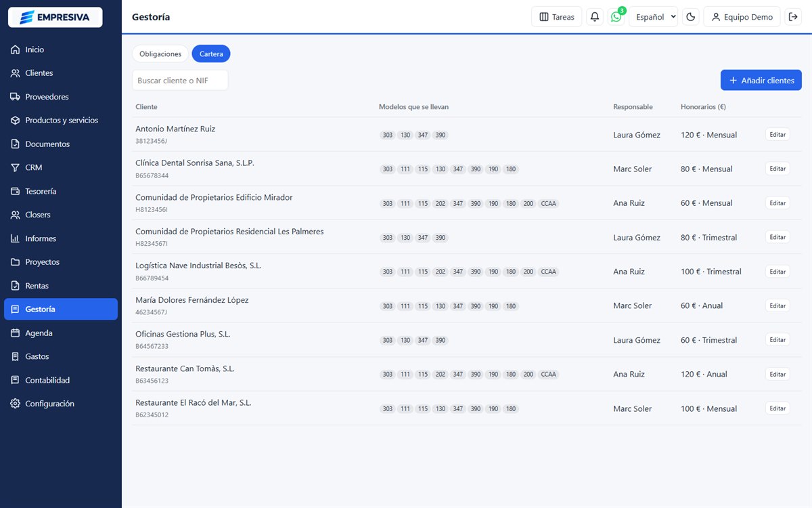Image resolution: width=812 pixels, height=508 pixels.
Task: Select the Cartera tab
Action: tap(211, 54)
